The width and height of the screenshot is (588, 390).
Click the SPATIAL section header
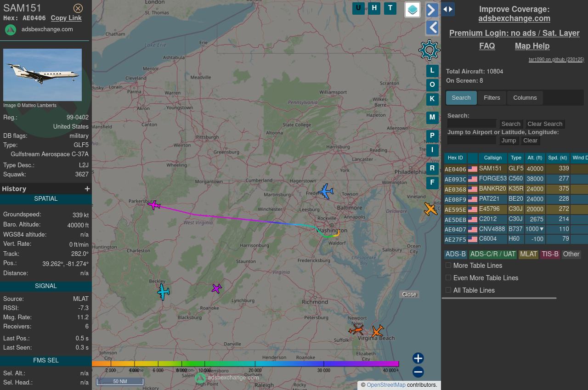46,199
